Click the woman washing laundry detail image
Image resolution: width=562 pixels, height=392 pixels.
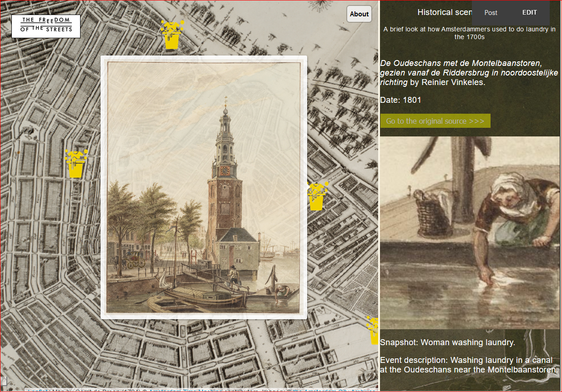click(470, 232)
